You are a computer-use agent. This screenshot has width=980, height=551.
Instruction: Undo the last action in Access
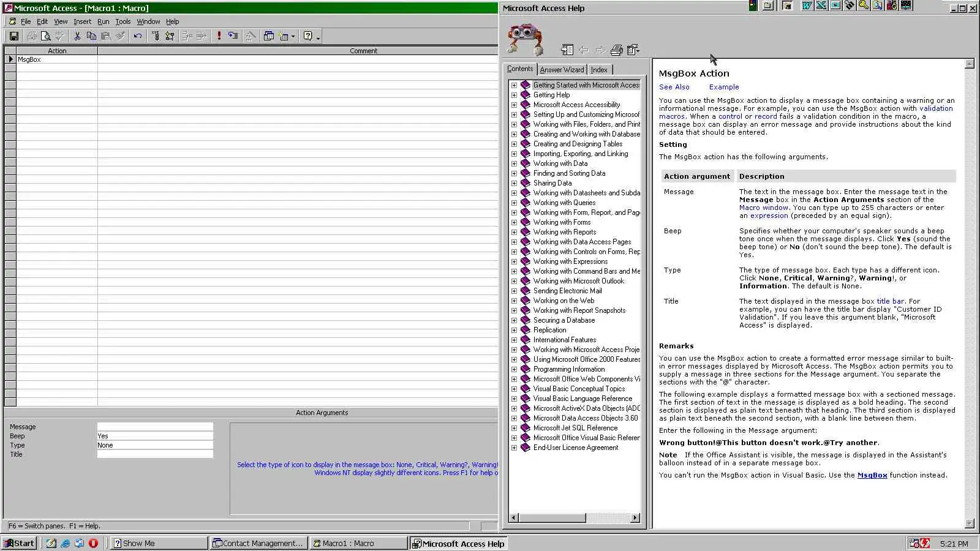(137, 36)
